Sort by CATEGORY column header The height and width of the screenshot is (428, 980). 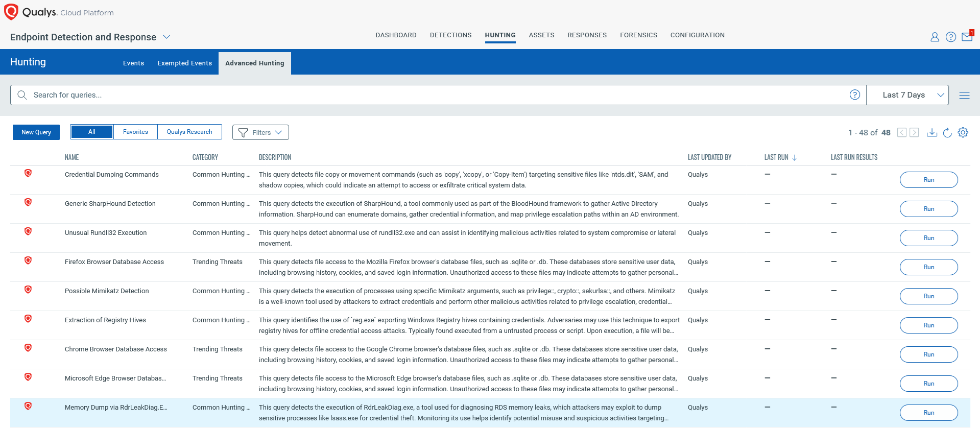(205, 157)
